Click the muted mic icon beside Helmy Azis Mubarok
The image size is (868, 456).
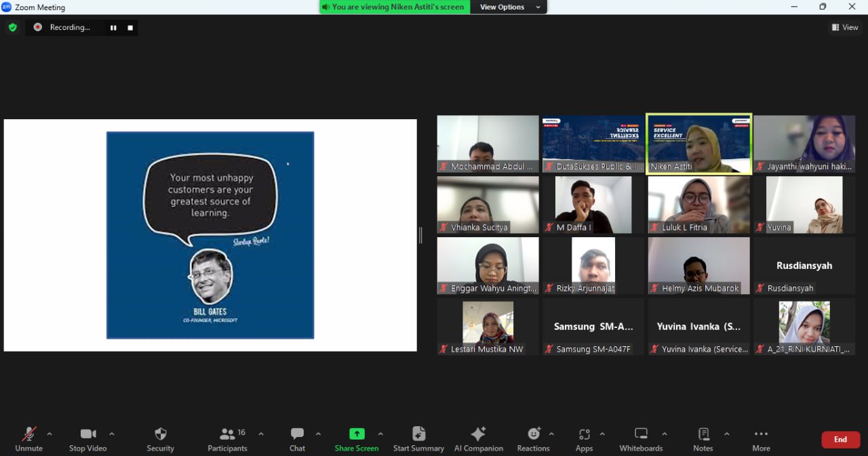(655, 289)
